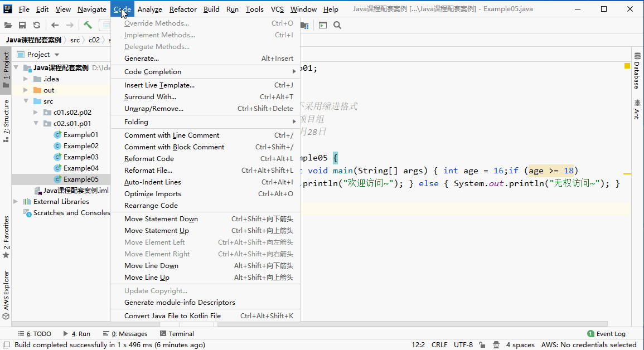This screenshot has height=350, width=644.
Task: Click the Run Anything toolbar icon
Action: [x=323, y=26]
